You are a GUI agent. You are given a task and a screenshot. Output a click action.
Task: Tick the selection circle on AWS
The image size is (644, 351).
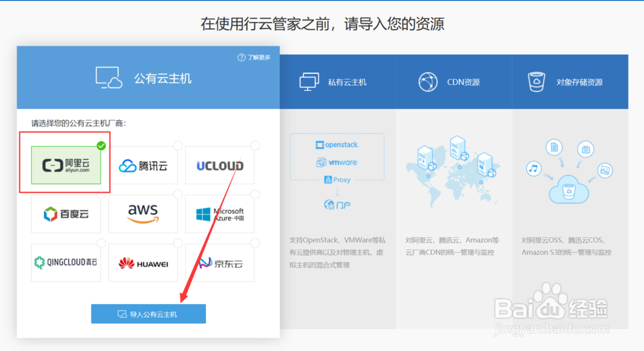(x=178, y=194)
